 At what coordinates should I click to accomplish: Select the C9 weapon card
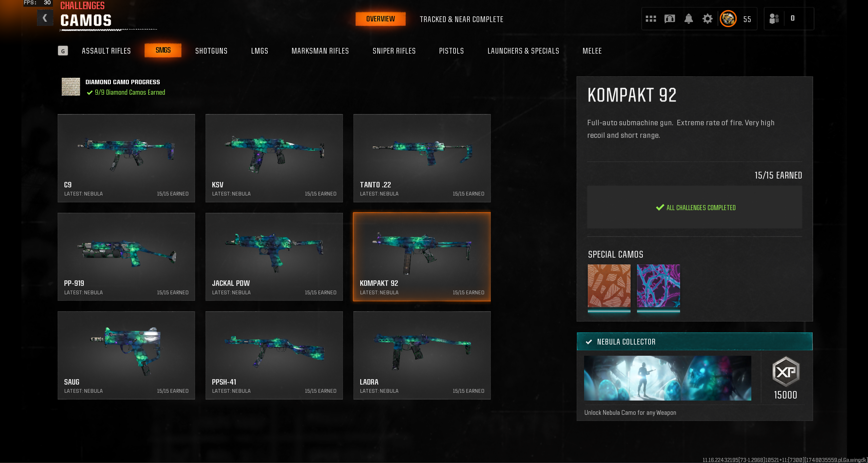pos(126,158)
